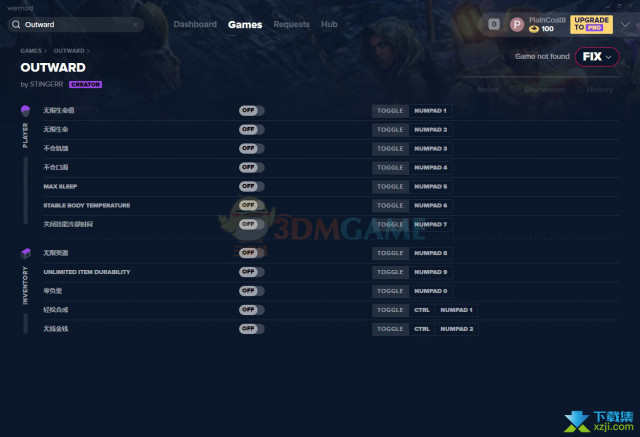640x437 pixels.
Task: Enable the switch for the NUMPAD 0 cheat
Action: tap(251, 291)
